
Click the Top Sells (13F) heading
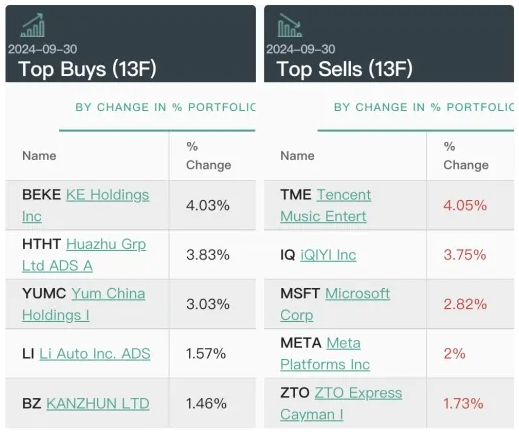pos(345,69)
